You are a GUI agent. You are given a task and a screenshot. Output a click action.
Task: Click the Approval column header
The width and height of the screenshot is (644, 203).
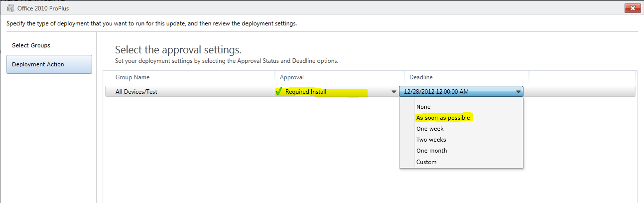click(x=292, y=77)
